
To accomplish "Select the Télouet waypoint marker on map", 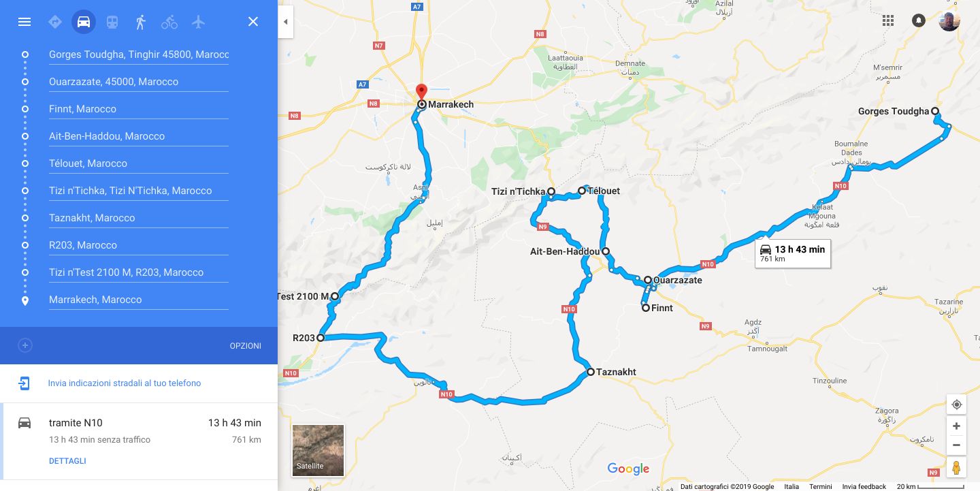I will tap(582, 191).
